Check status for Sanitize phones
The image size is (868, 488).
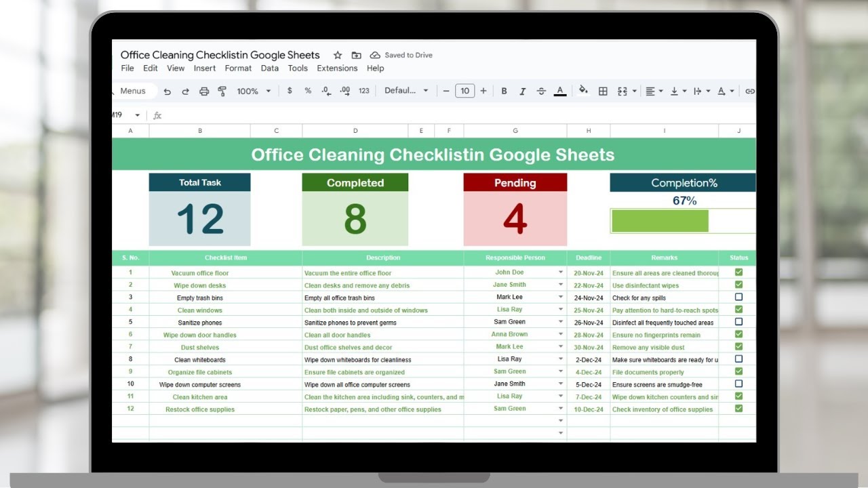coord(738,322)
